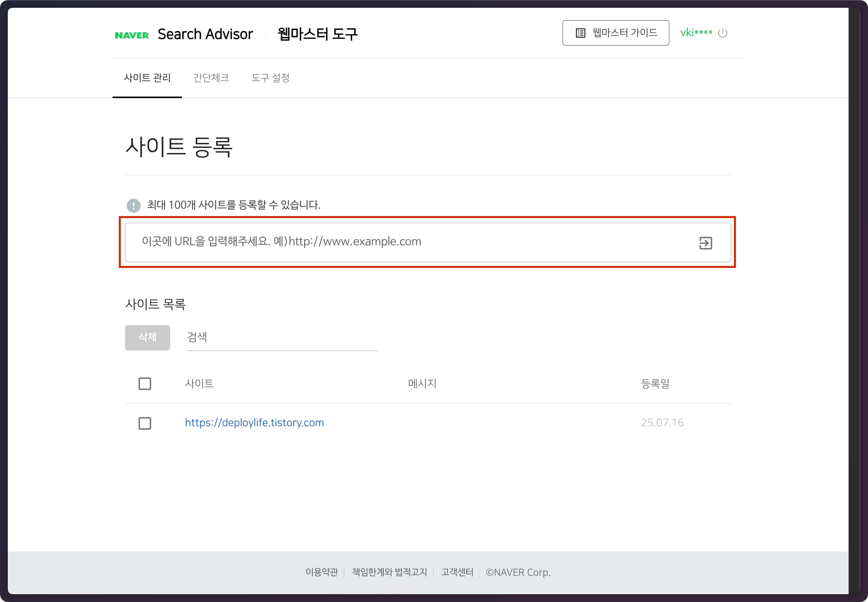Open the 웹마스터 가이드 page
The image size is (868, 602).
coord(616,33)
